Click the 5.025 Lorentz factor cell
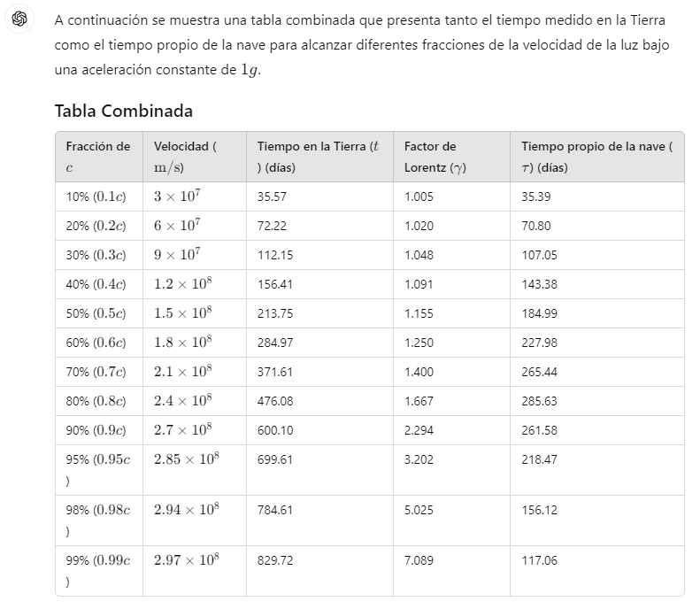The width and height of the screenshot is (700, 609). pos(452,520)
